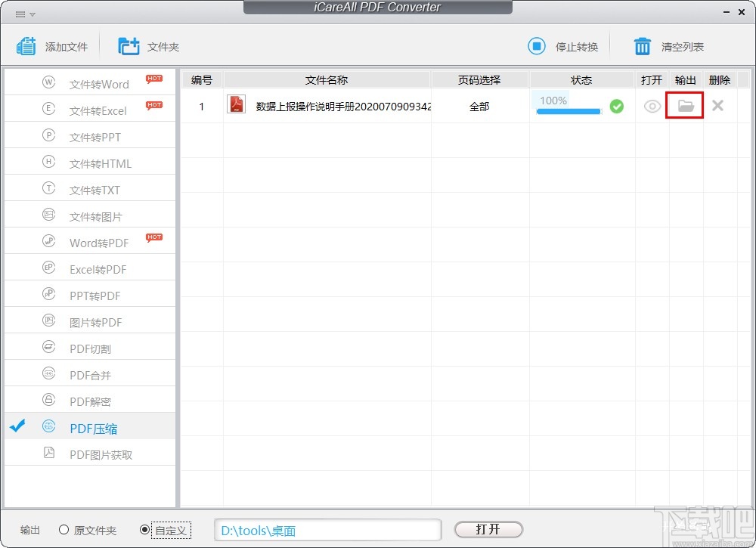
Task: Select Word转PDF label in sidebar
Action: (x=99, y=243)
